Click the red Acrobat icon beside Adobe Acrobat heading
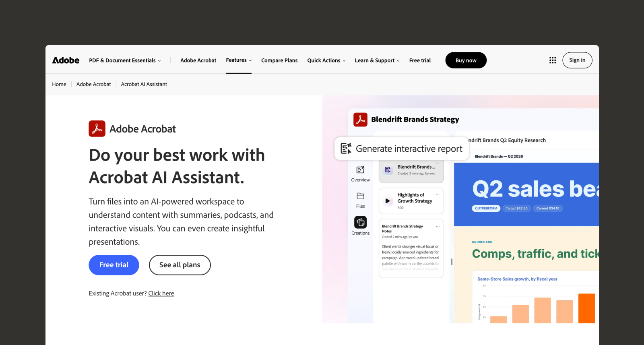 click(x=97, y=129)
